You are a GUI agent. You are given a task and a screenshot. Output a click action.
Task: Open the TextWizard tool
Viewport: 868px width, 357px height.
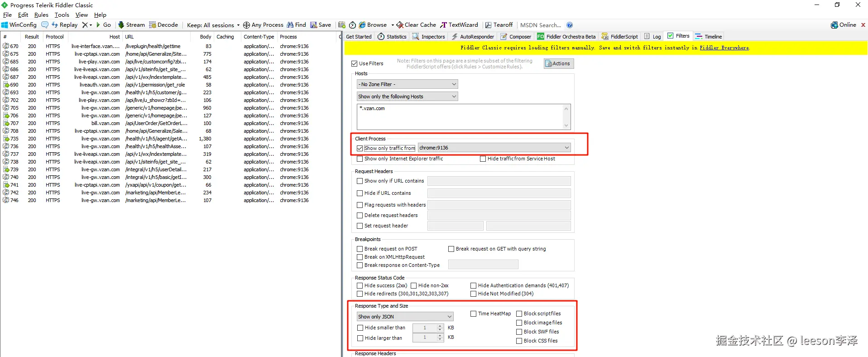pos(459,25)
